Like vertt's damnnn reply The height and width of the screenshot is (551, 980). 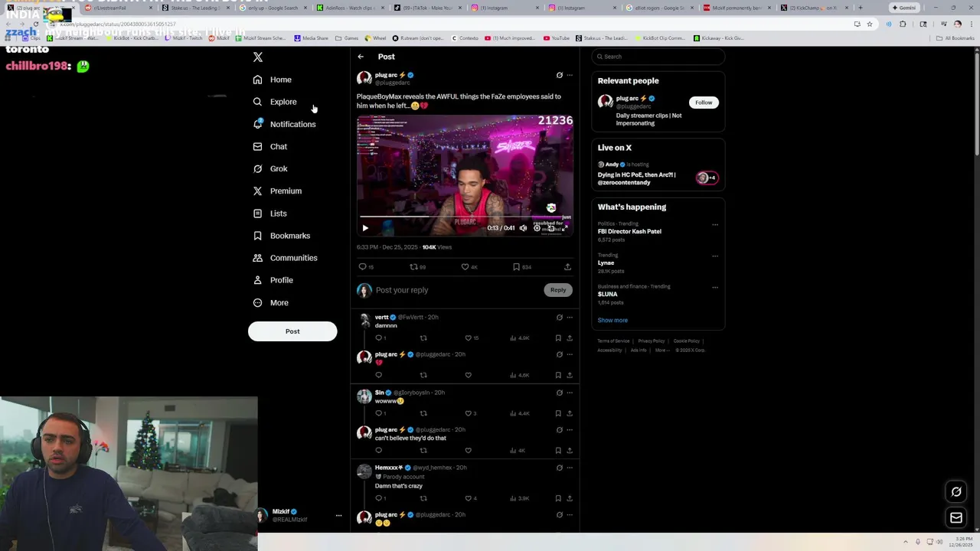click(x=469, y=337)
